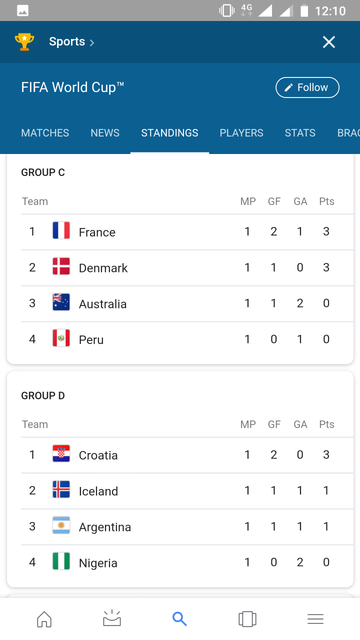The height and width of the screenshot is (640, 360).
Task: Switch to the NEWS tab
Action: pos(105,133)
